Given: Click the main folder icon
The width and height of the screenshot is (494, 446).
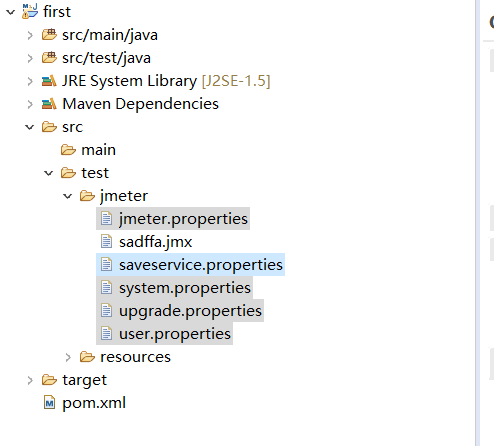Looking at the screenshot, I should click(68, 150).
